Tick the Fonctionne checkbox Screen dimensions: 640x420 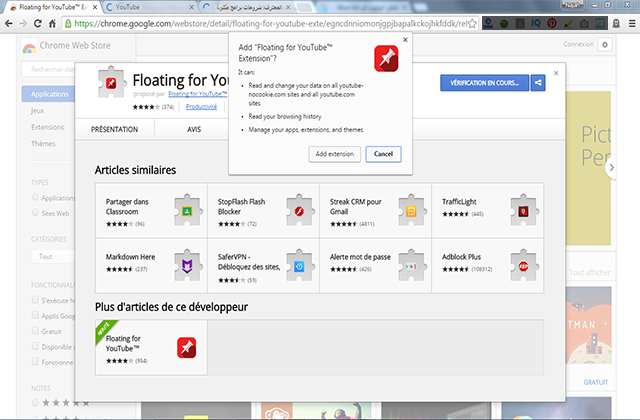(x=35, y=362)
